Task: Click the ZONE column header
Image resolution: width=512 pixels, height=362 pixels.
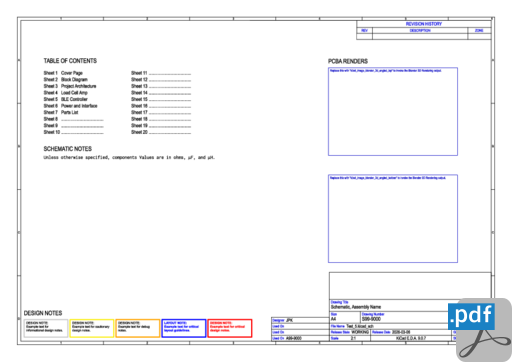Action: click(x=479, y=30)
